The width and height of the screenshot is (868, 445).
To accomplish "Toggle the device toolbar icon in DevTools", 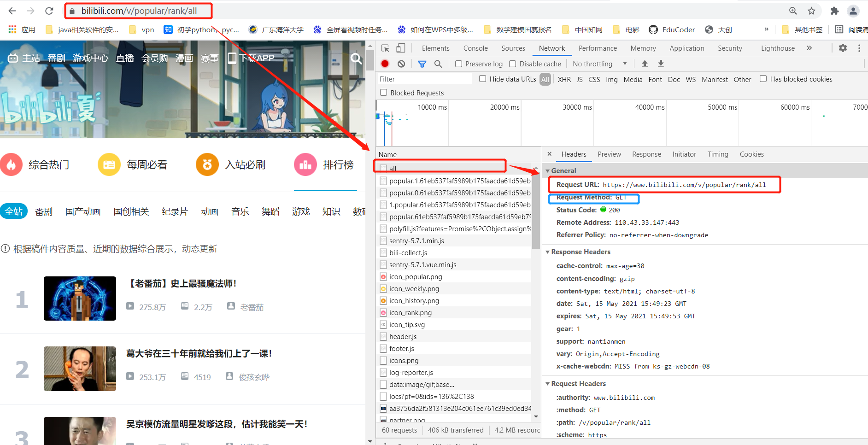I will pos(401,48).
